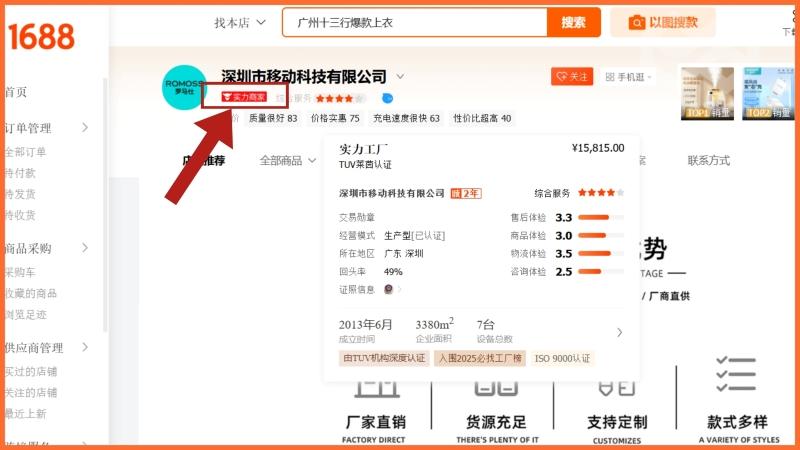The image size is (800, 450).
Task: Click the blue badge beside star rating
Action: pos(388,98)
